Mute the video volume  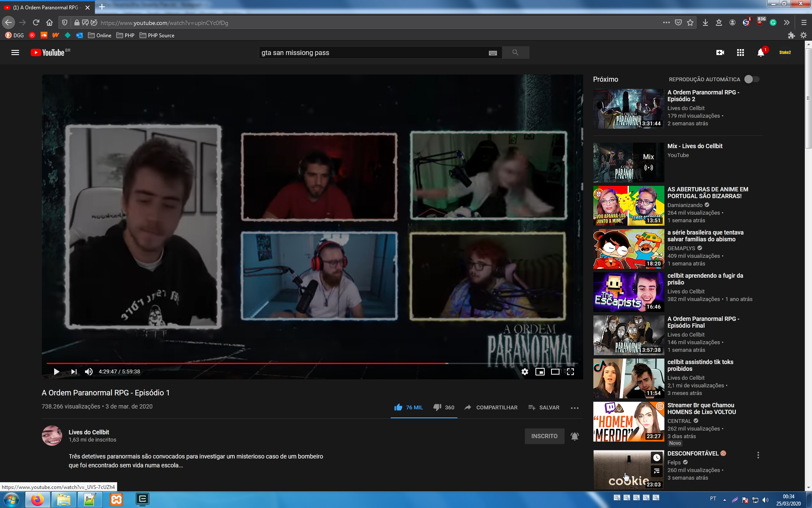(88, 372)
